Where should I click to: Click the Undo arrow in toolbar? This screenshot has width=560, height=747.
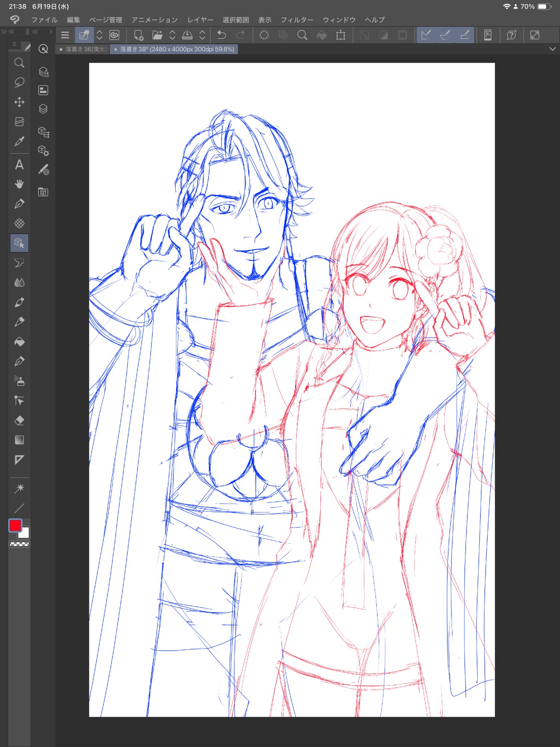coord(222,35)
